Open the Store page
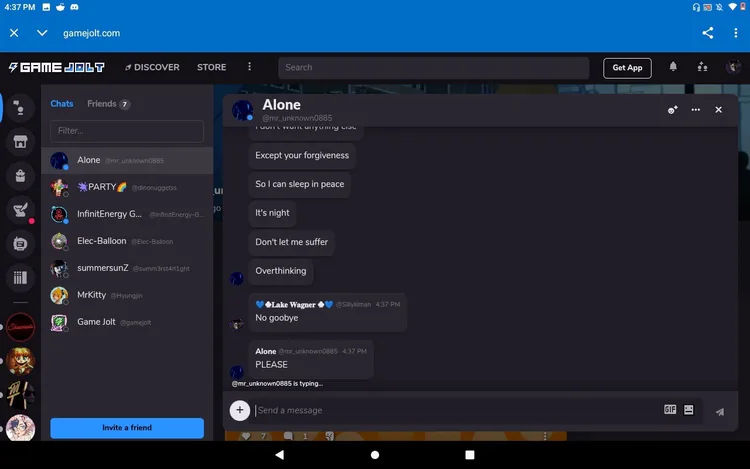 tap(211, 67)
